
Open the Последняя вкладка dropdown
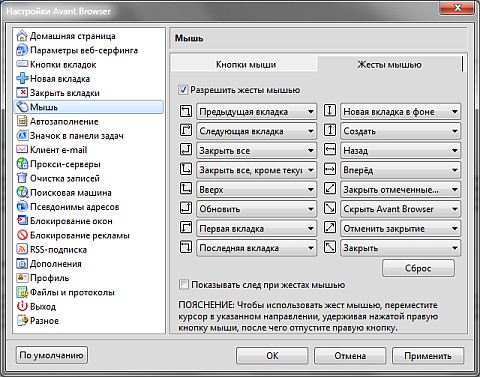[256, 248]
